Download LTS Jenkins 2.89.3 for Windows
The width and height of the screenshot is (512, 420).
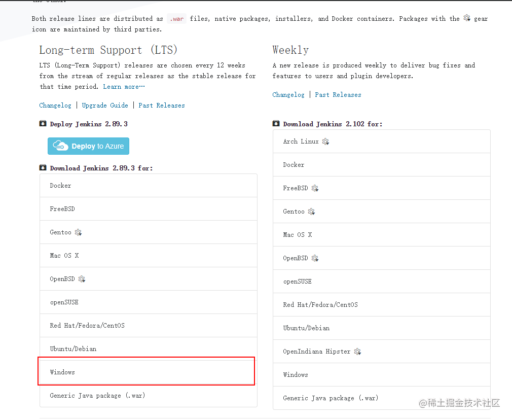point(149,372)
